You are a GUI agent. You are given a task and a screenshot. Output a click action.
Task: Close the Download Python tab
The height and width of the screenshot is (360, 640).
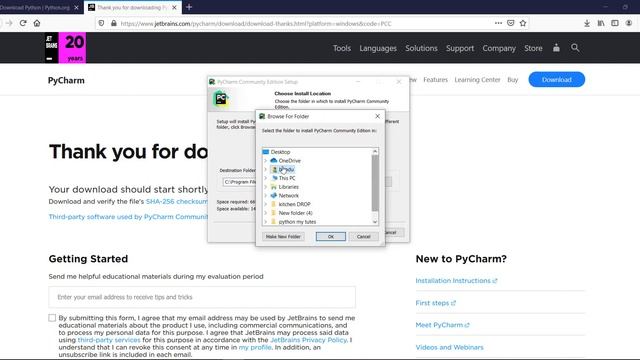click(x=76, y=7)
